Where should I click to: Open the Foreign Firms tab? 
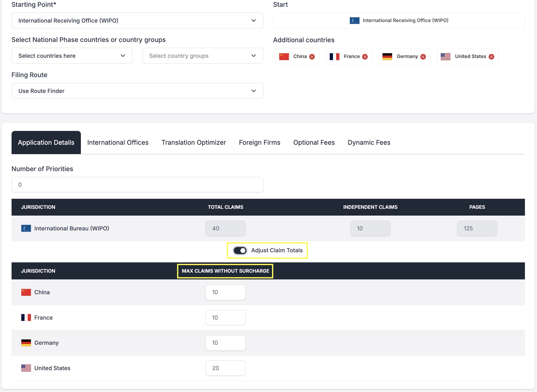click(259, 142)
